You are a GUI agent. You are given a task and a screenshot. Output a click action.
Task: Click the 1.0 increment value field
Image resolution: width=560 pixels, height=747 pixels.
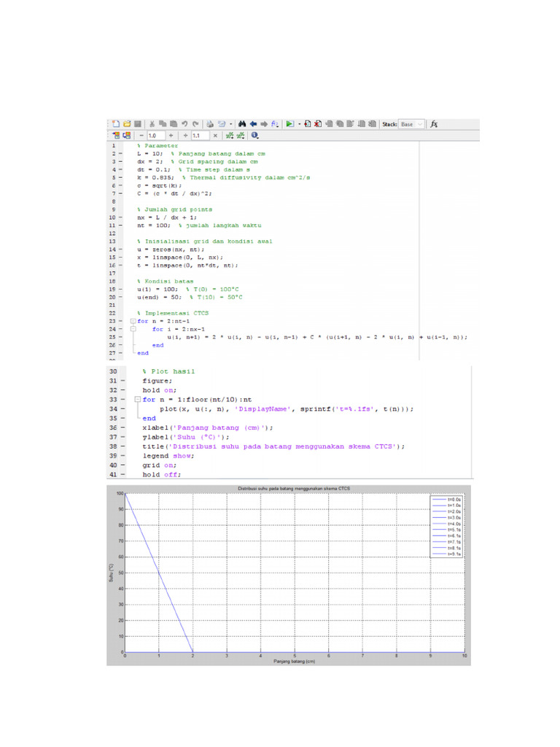[x=155, y=136]
